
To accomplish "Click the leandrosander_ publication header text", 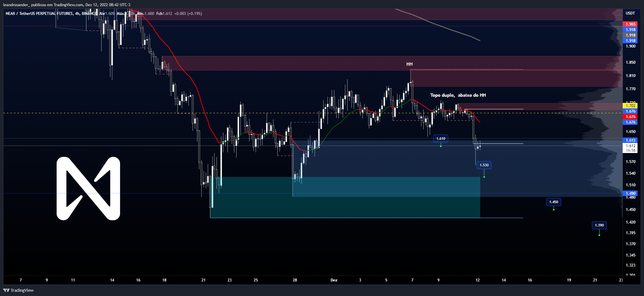I will pyautogui.click(x=67, y=5).
